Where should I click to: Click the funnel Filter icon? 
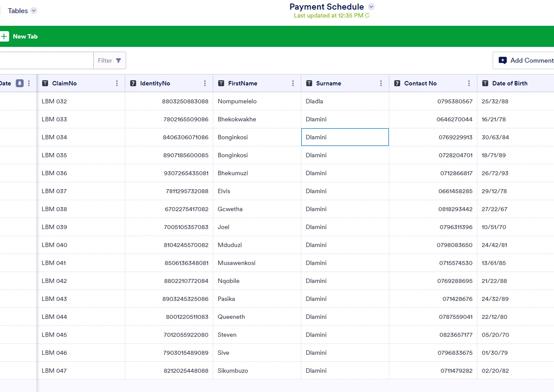click(119, 60)
